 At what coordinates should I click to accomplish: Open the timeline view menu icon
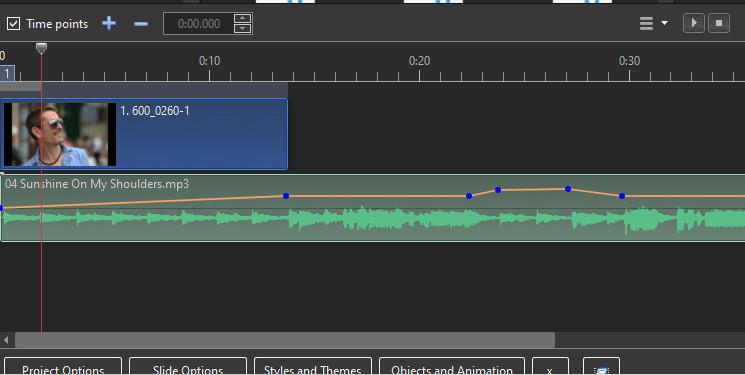(x=646, y=23)
